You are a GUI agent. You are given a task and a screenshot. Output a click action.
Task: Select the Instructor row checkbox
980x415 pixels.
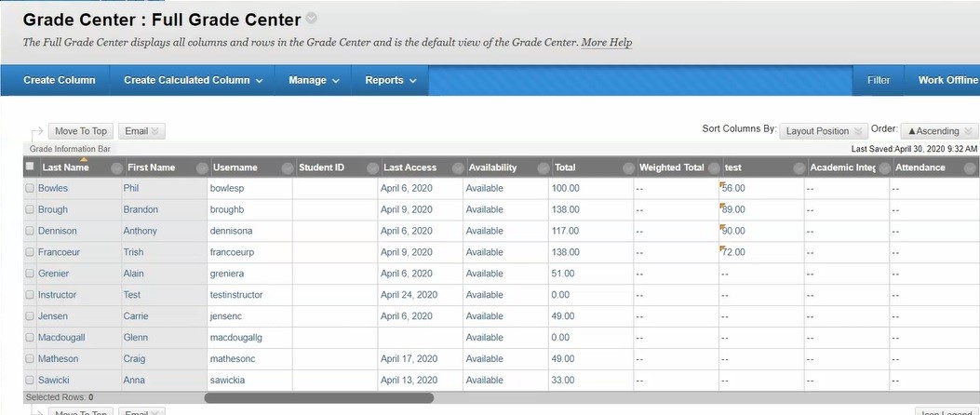[x=30, y=294]
